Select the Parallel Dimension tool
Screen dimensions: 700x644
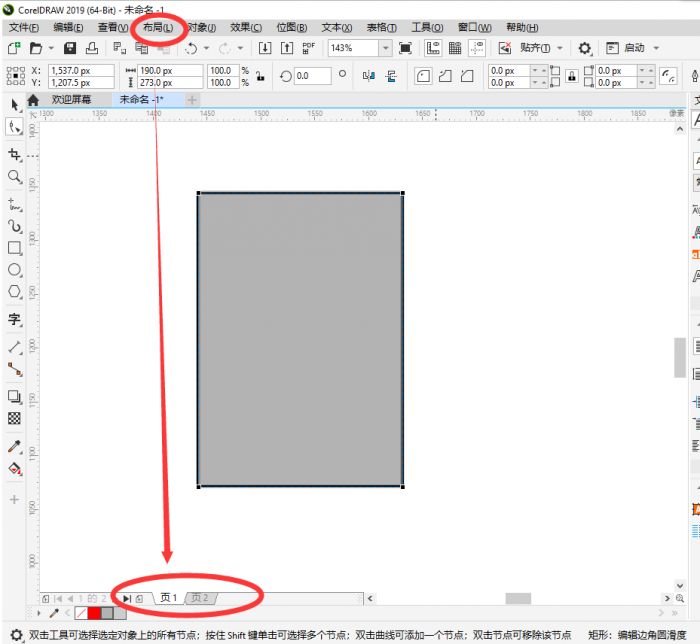pos(14,347)
